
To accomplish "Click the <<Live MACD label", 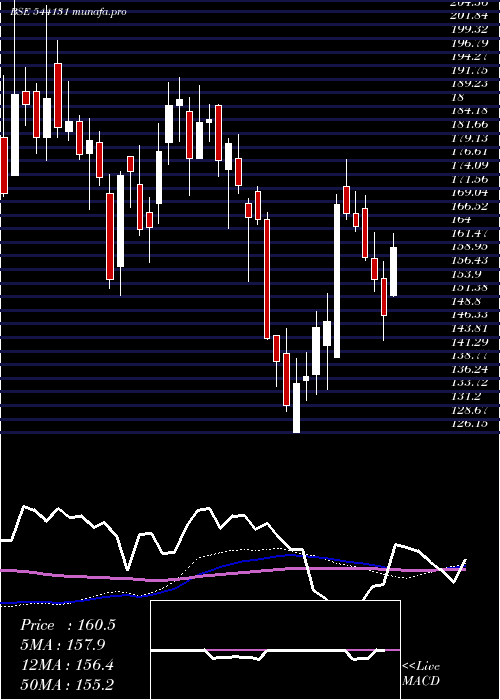I will pyautogui.click(x=421, y=674).
